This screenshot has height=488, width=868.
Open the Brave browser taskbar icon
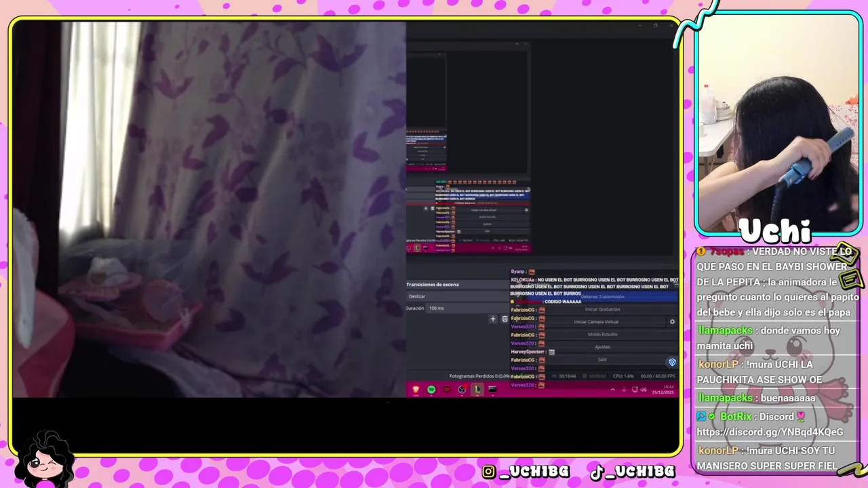(x=416, y=390)
